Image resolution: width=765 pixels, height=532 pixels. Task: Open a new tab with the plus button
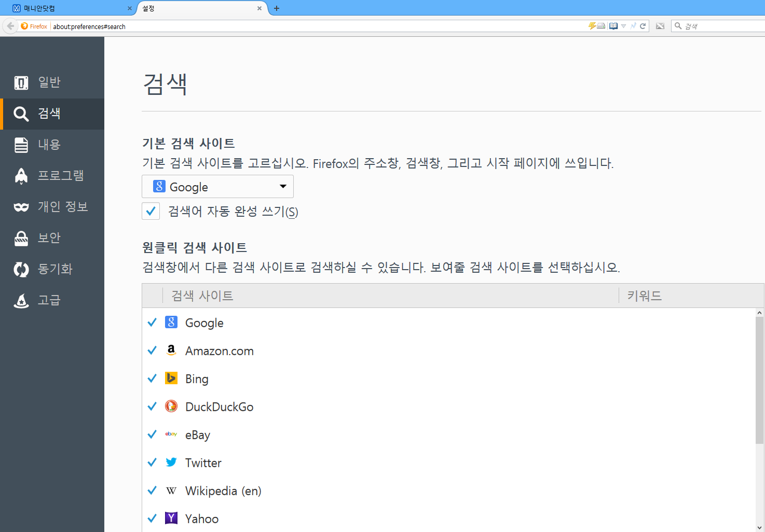pyautogui.click(x=277, y=8)
